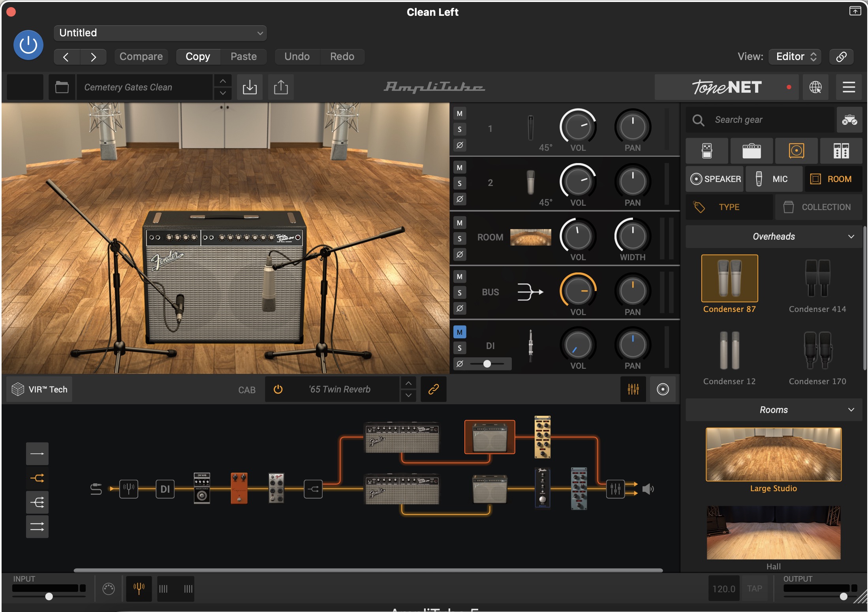Switch to the ROOM tab
Screen dimensions: 868x612
pyautogui.click(x=834, y=179)
